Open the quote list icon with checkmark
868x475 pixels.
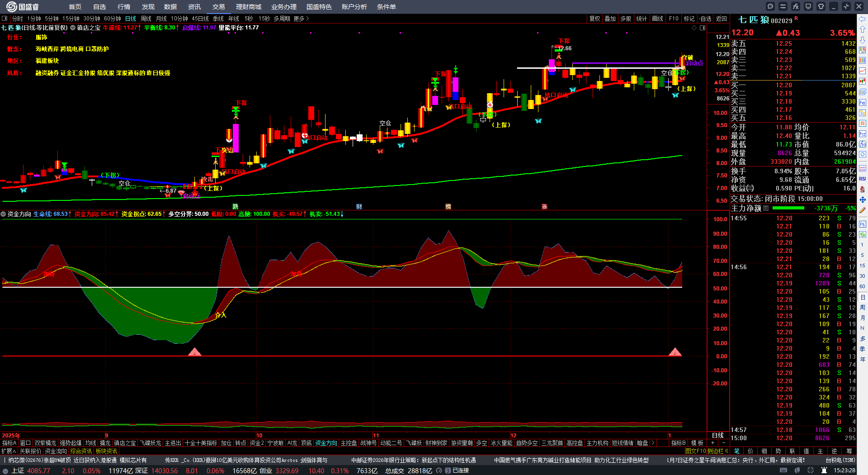tap(863, 50)
